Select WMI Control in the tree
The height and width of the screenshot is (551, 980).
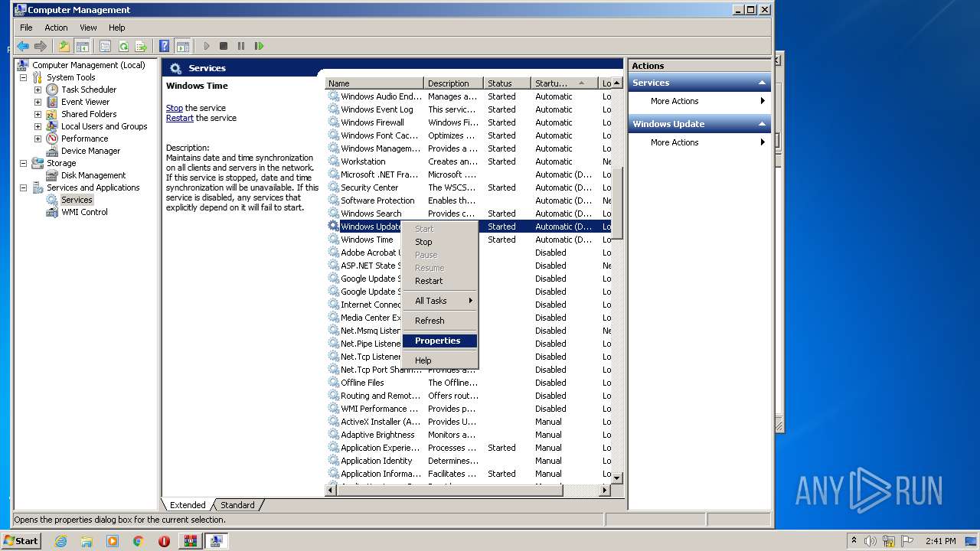pyautogui.click(x=84, y=212)
